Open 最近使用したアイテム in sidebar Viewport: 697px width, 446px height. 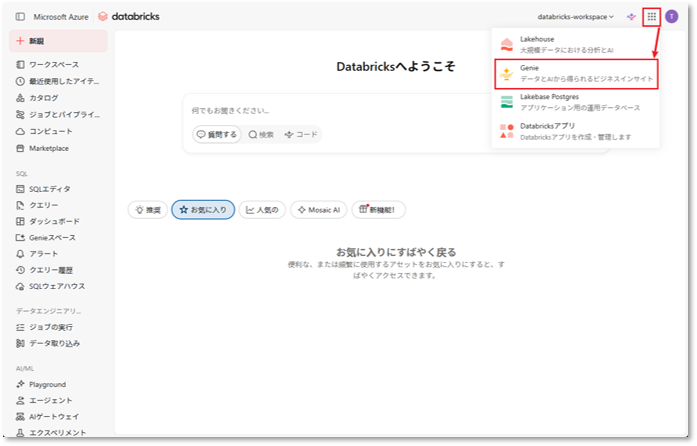point(58,81)
